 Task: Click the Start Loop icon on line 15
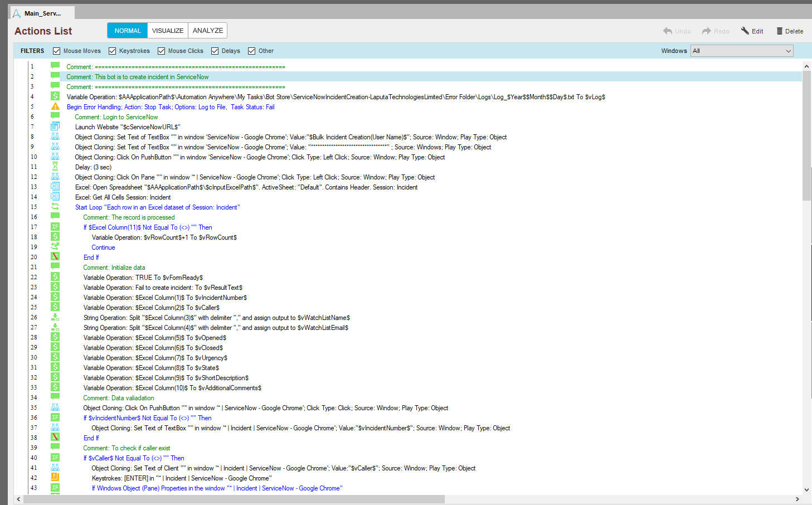point(55,207)
